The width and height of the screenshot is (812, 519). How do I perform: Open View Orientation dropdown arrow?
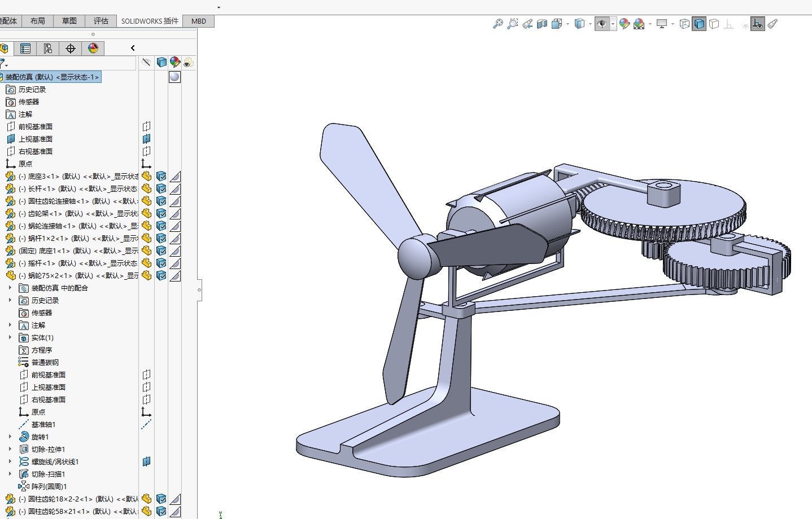coord(567,24)
